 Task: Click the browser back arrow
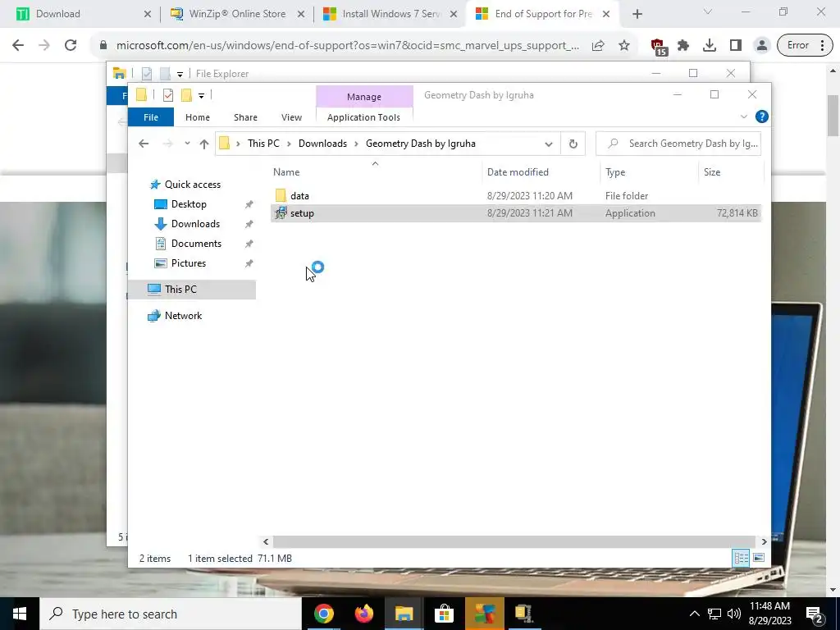point(18,45)
